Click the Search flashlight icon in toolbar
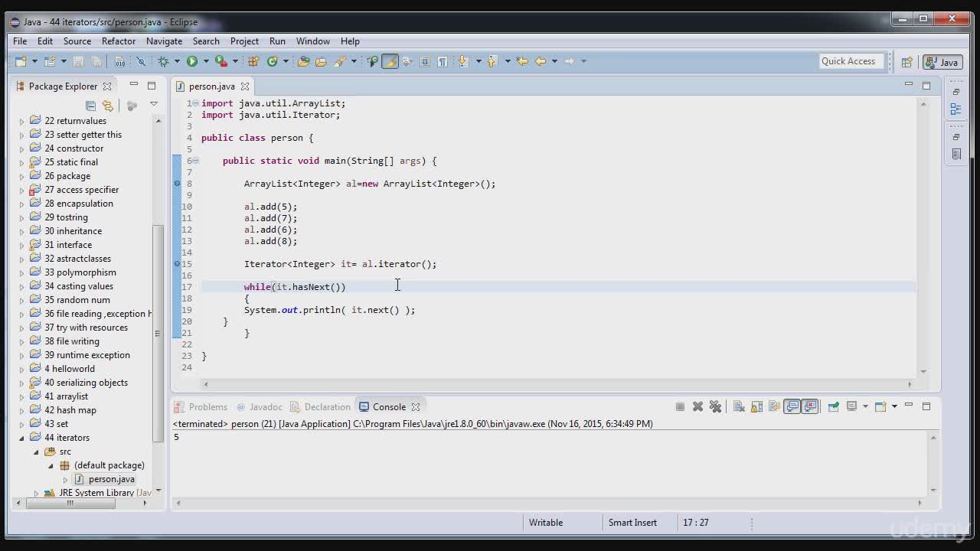The height and width of the screenshot is (551, 980). (x=339, y=61)
